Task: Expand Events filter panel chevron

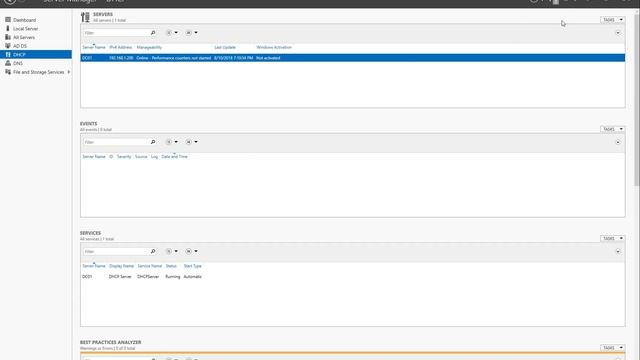Action: click(618, 142)
